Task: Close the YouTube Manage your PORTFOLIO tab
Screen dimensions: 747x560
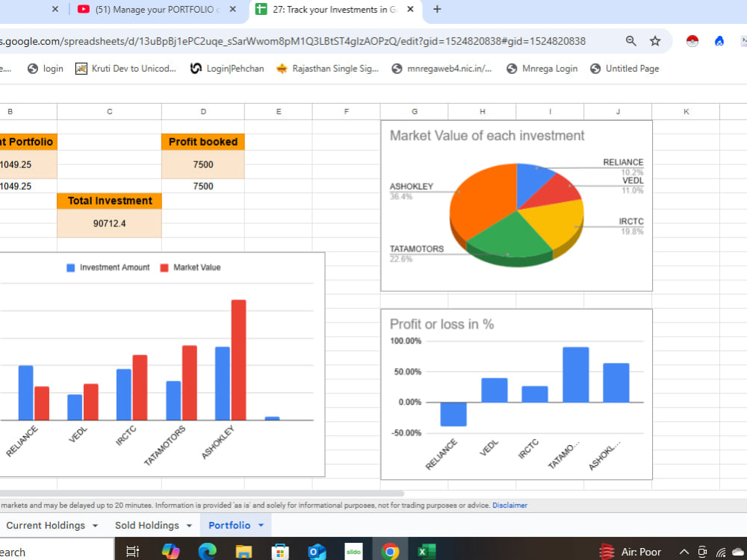Action: click(232, 9)
